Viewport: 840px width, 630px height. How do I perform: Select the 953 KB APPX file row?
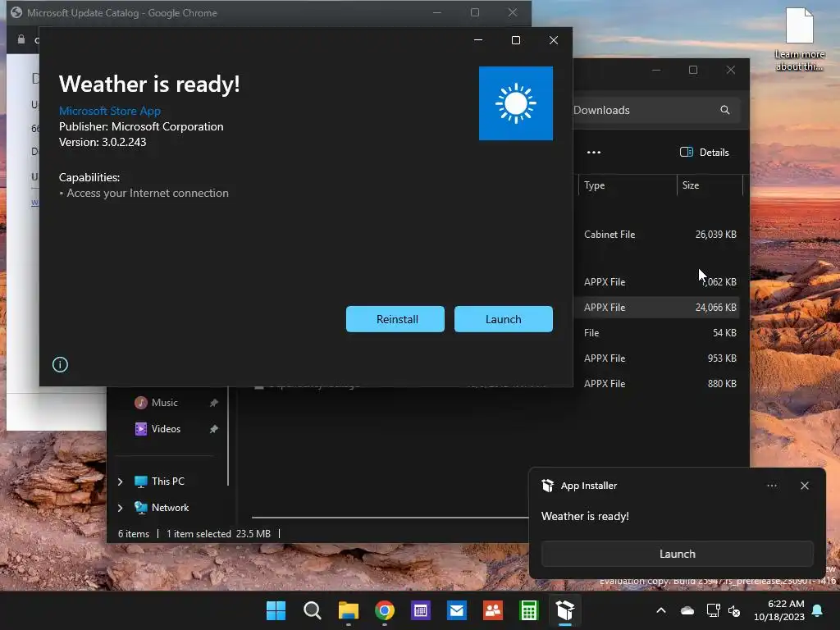pyautogui.click(x=659, y=358)
